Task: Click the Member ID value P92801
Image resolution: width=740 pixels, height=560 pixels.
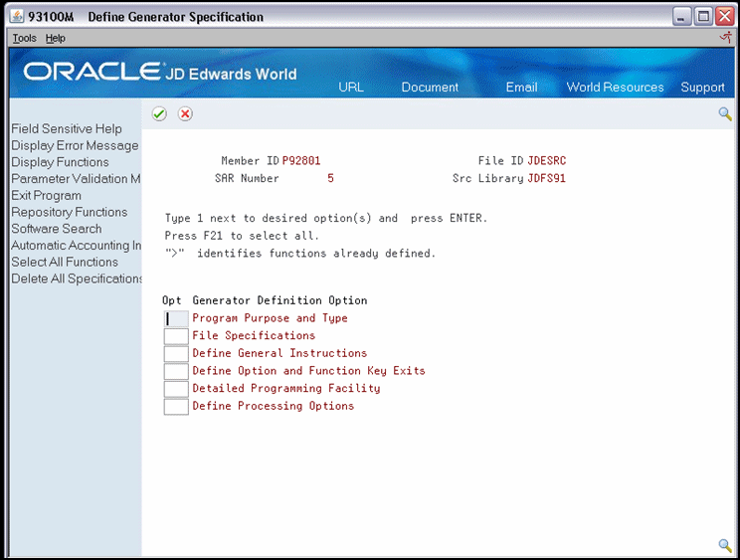Action: pyautogui.click(x=301, y=161)
